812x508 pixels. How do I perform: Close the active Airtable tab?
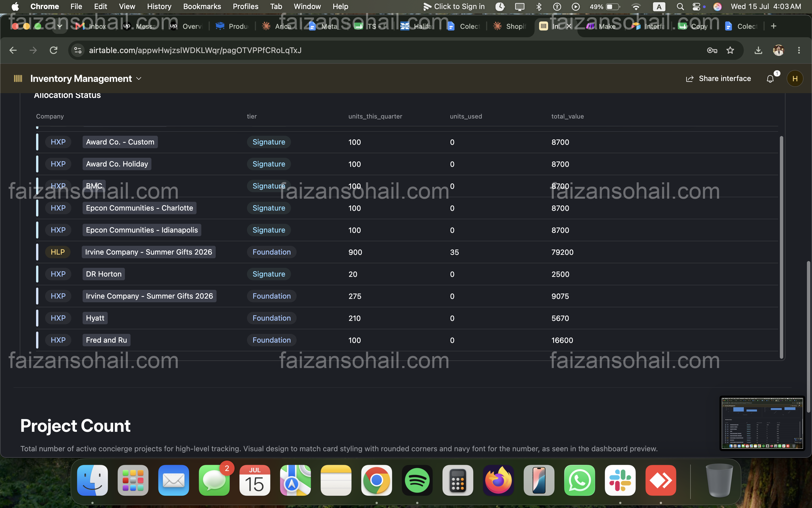(x=569, y=26)
